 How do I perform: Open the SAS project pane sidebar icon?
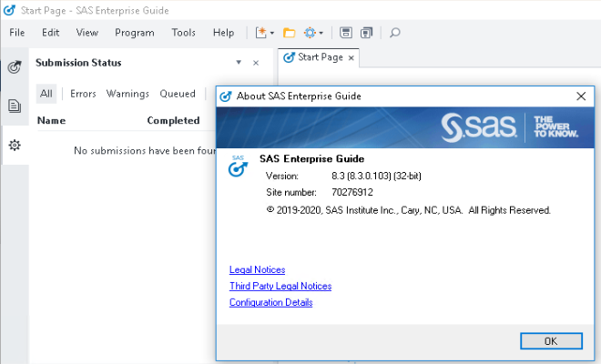[15, 67]
